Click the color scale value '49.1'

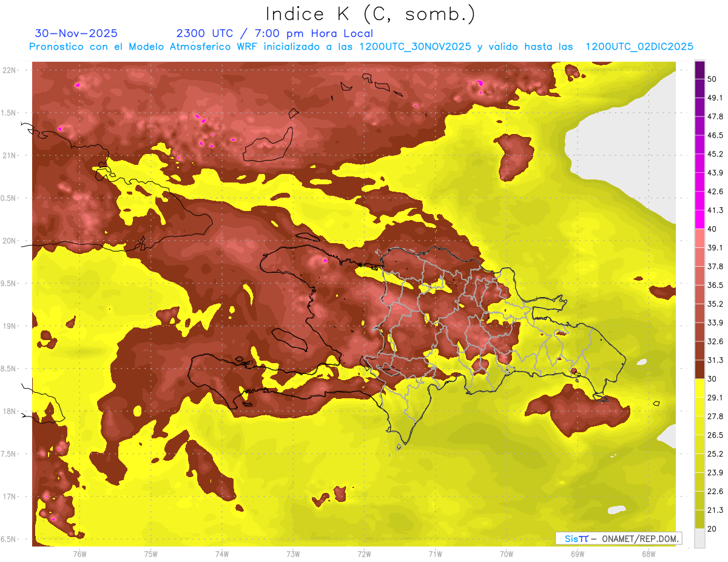click(715, 98)
